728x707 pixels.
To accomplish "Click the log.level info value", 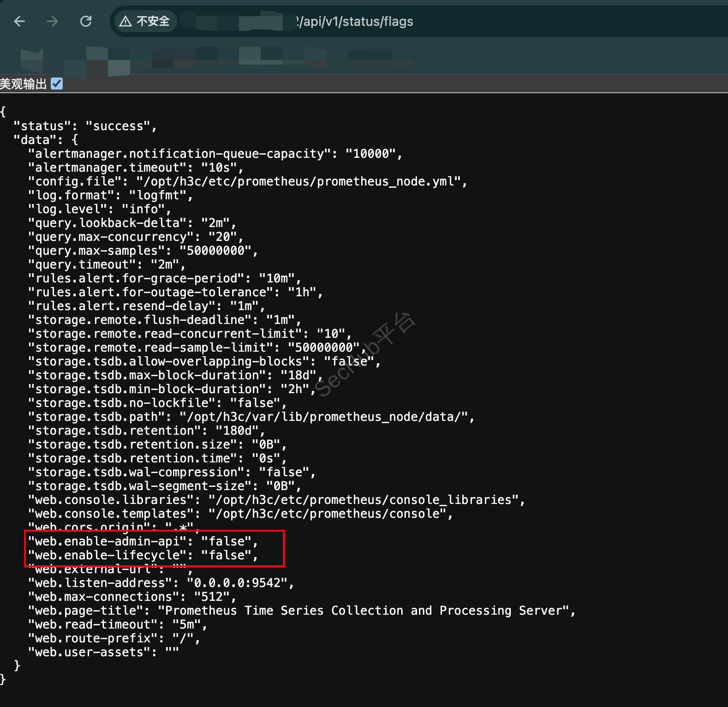I will tap(143, 209).
